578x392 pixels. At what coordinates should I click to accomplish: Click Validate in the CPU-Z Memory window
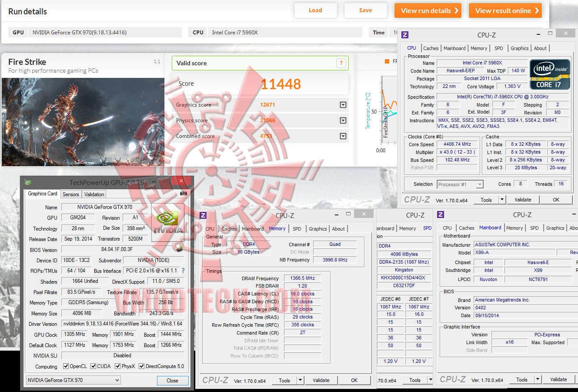point(321,380)
